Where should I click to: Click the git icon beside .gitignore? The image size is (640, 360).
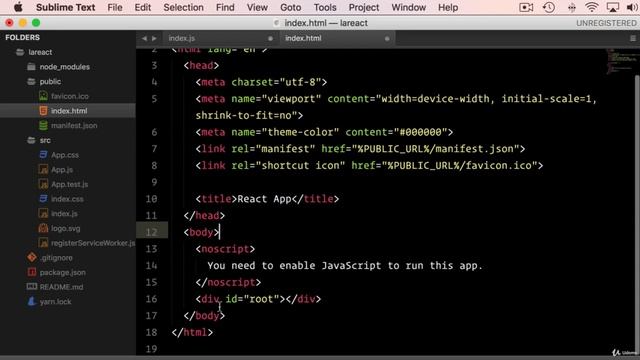32,258
